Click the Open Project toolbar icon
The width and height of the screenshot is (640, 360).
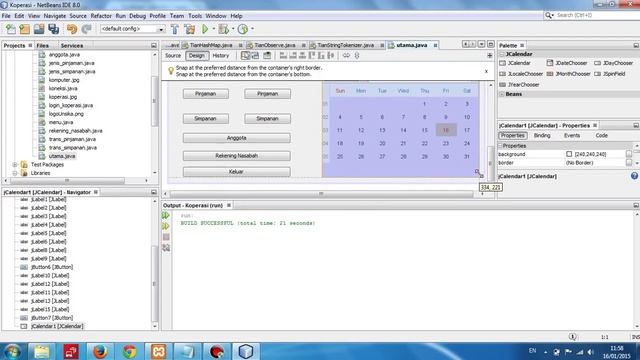39,29
